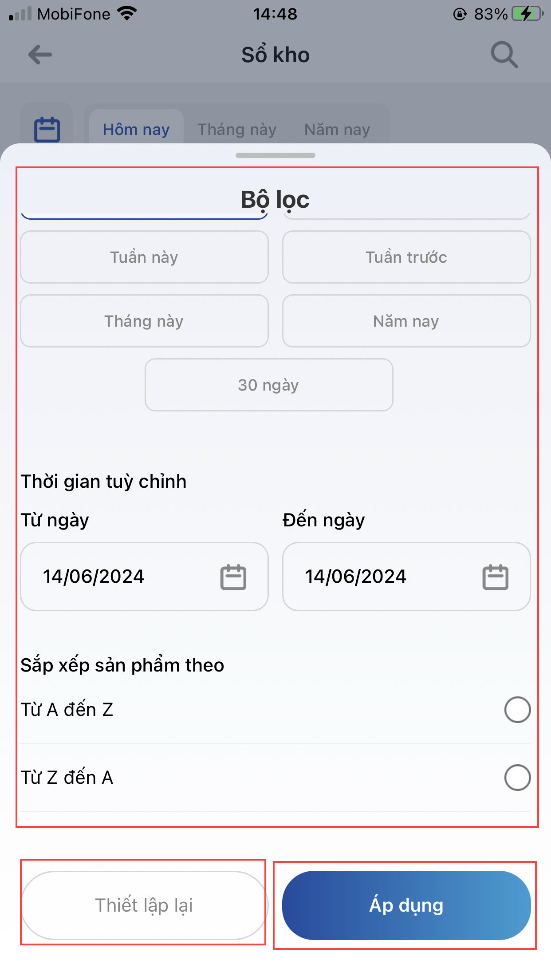
Task: Choose the Tuần này filter button
Action: (x=144, y=257)
